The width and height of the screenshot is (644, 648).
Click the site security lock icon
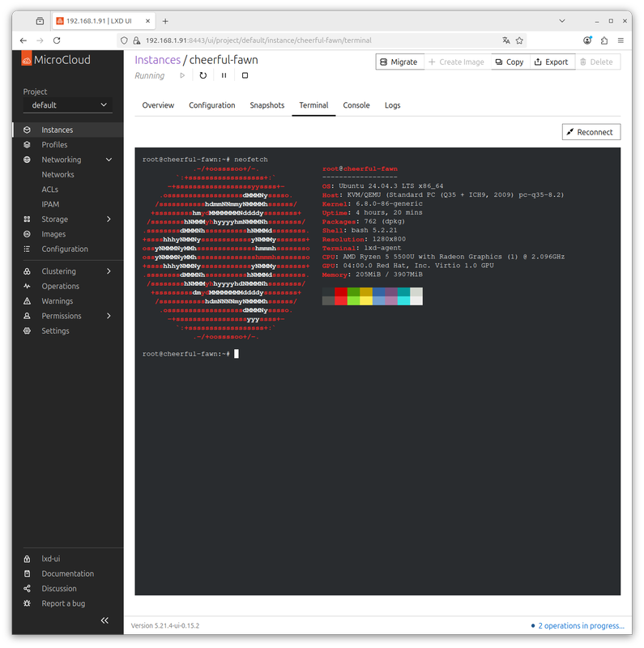137,40
